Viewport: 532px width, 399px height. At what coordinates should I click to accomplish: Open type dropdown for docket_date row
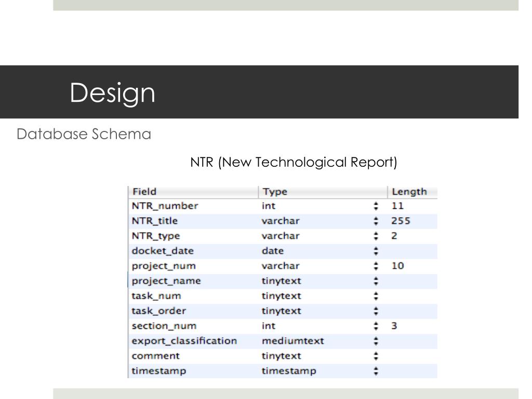point(376,251)
